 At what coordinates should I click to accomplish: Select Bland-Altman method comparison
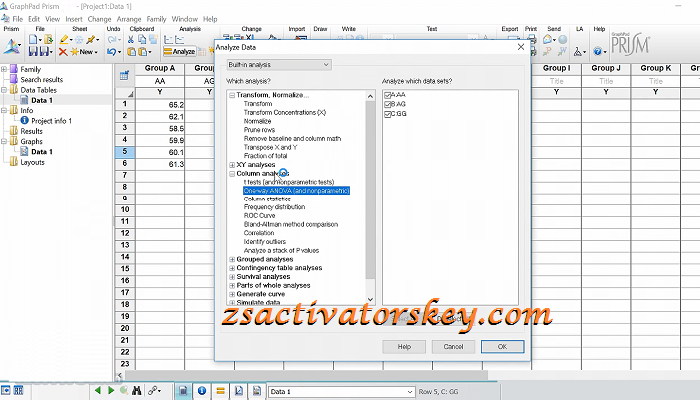click(x=291, y=224)
